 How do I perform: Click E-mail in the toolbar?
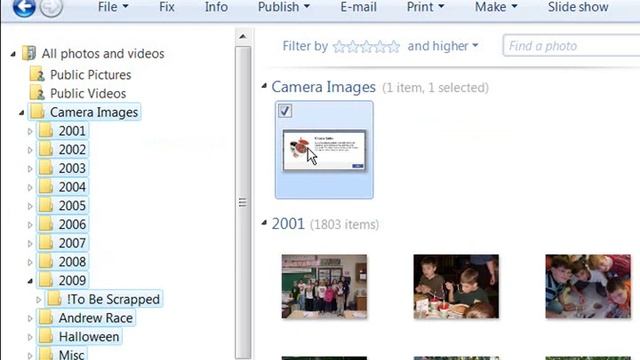[358, 7]
